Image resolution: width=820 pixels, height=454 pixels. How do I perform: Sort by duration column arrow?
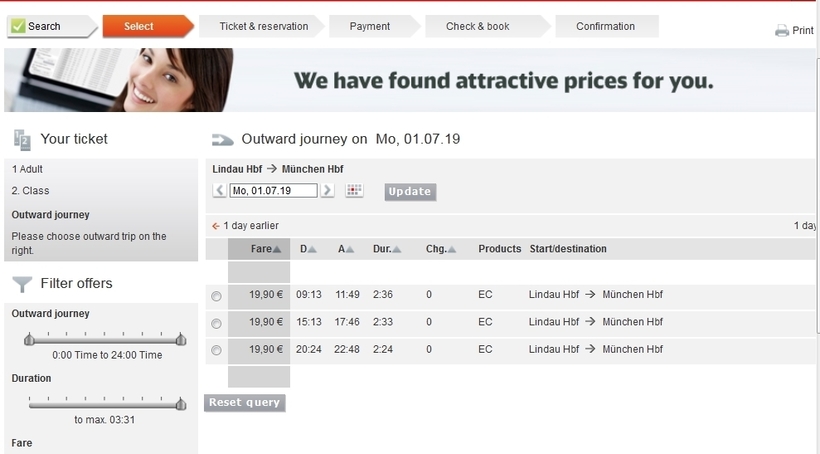(x=396, y=249)
